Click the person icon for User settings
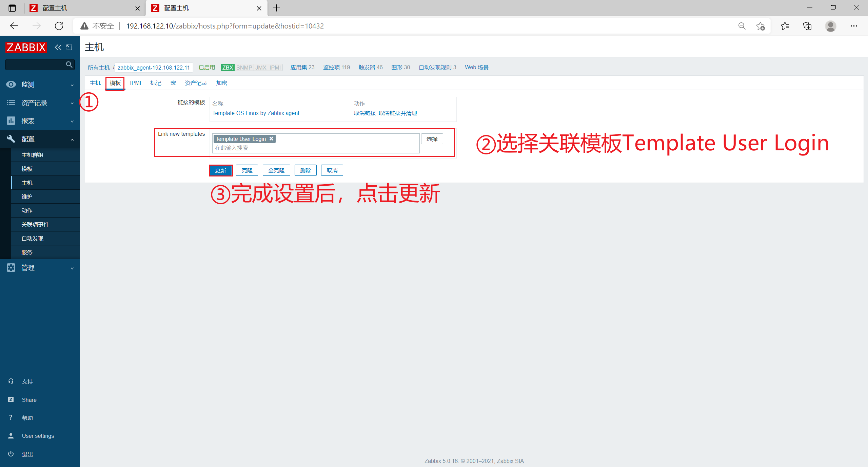Image resolution: width=868 pixels, height=467 pixels. [x=11, y=435]
